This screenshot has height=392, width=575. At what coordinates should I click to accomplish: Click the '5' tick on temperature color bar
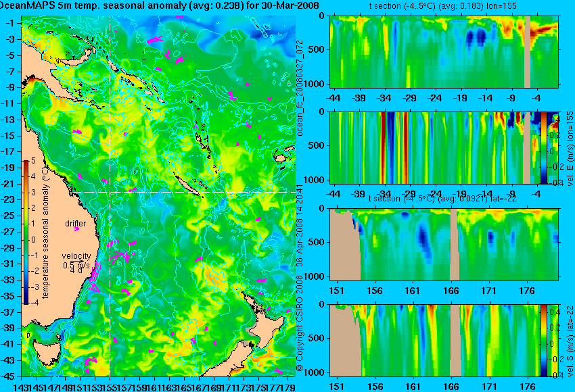tap(33, 160)
